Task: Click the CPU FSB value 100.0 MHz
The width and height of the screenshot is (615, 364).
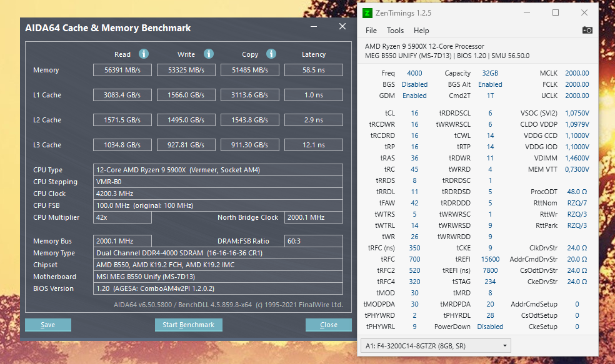Action: [218, 205]
